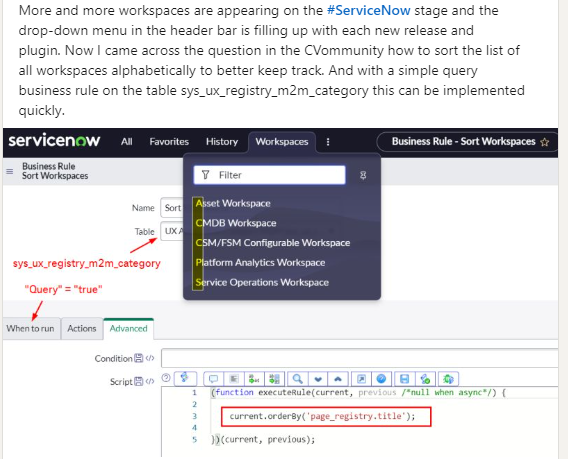Click the ServiceNow logo
This screenshot has height=459, width=568.
[x=54, y=141]
